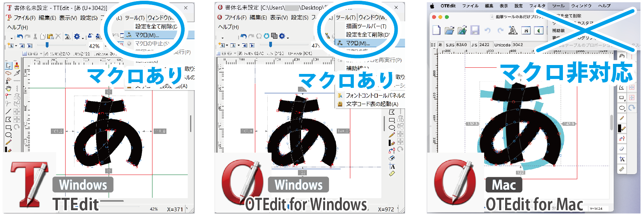The height and width of the screenshot is (216, 644).
Task: Click the gear settings icon in TTEdit toolbar
Action: (x=77, y=36)
